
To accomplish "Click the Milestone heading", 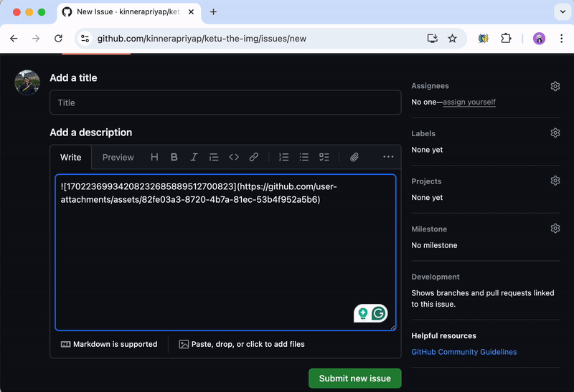I will point(429,229).
